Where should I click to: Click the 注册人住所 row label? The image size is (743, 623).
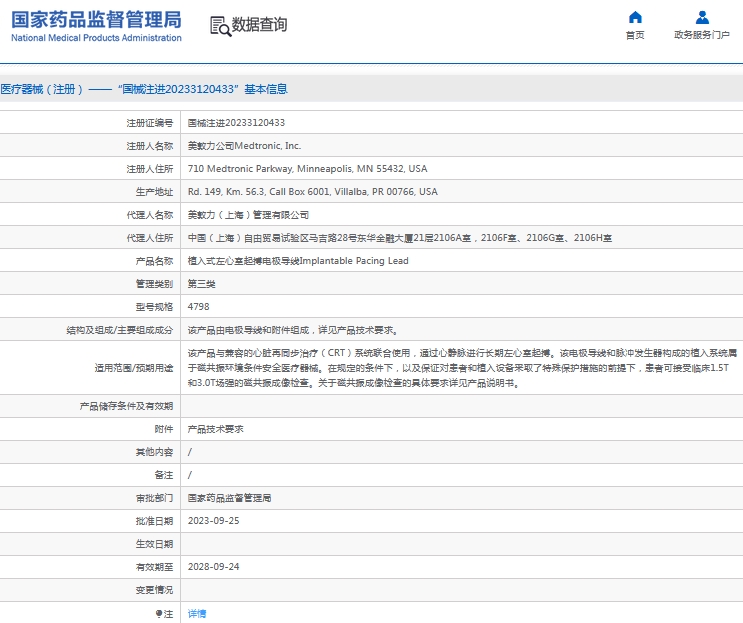150,169
